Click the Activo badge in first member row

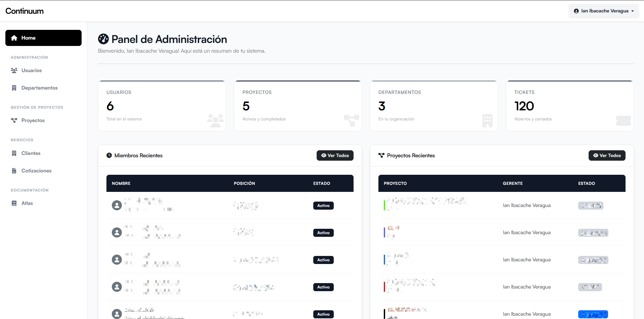pos(323,206)
